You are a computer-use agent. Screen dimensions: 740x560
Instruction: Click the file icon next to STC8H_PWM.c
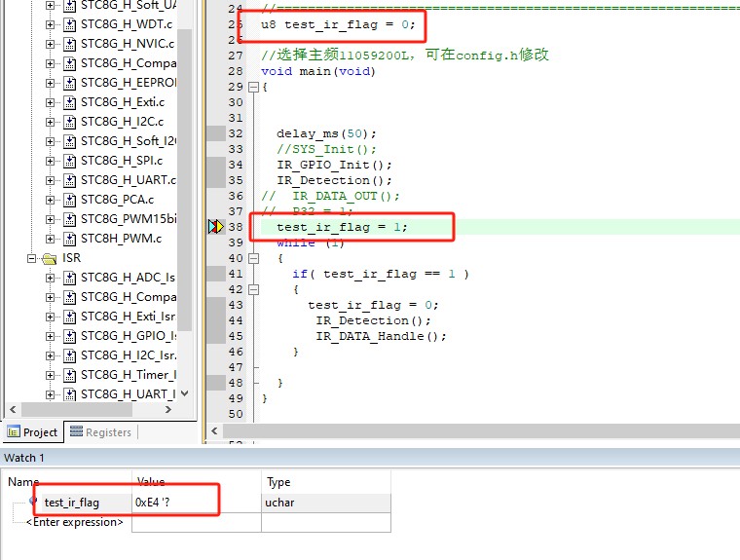[x=69, y=239]
